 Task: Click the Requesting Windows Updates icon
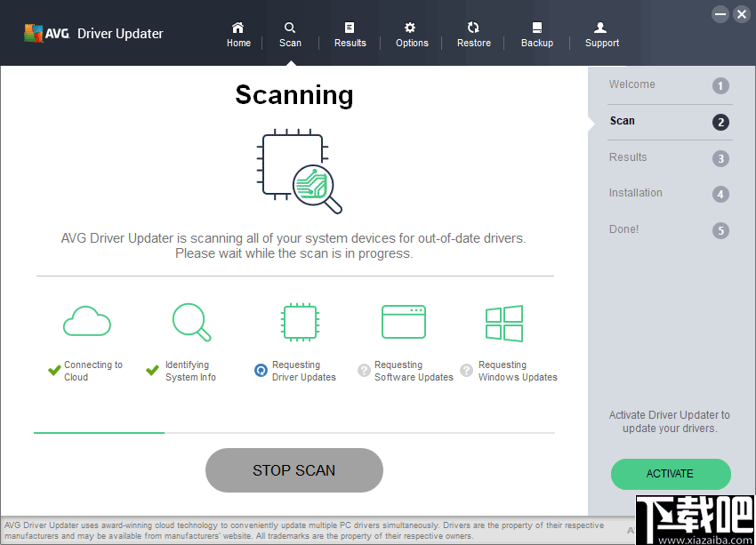[504, 322]
